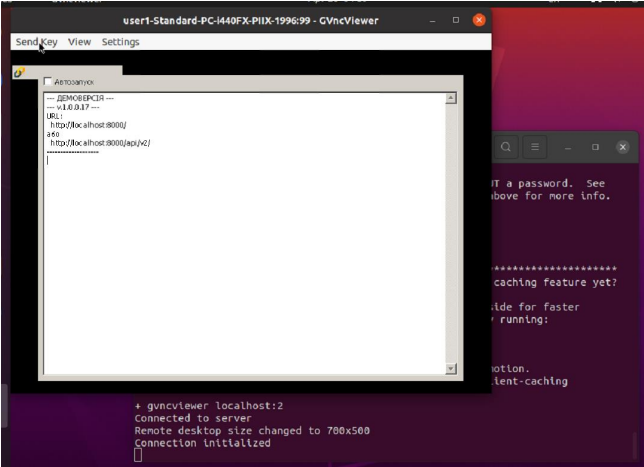Click the yellow app icon in remote tab
This screenshot has width=644, height=467.
(18, 73)
